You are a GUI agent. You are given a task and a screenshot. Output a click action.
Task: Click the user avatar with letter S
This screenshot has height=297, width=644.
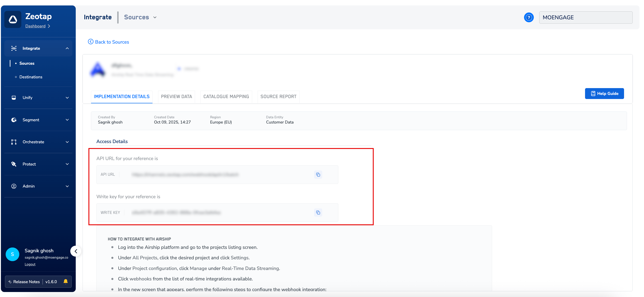click(x=12, y=254)
